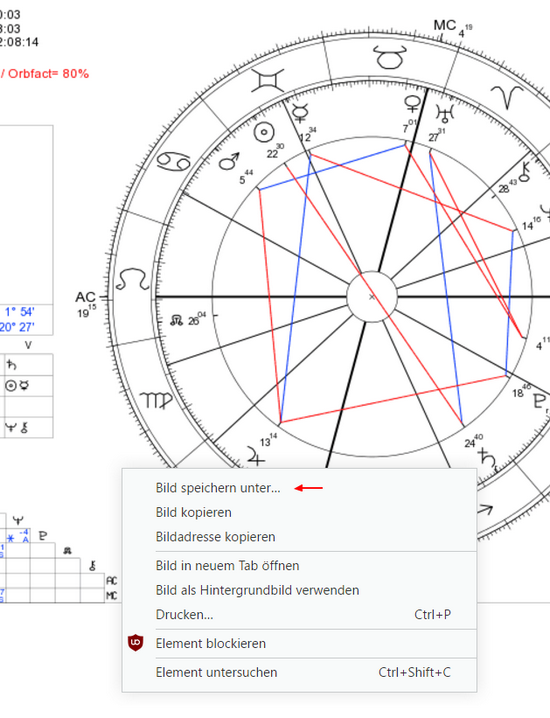Click the 'AC' ascendant label on chart
This screenshot has height=718, width=550.
point(85,298)
